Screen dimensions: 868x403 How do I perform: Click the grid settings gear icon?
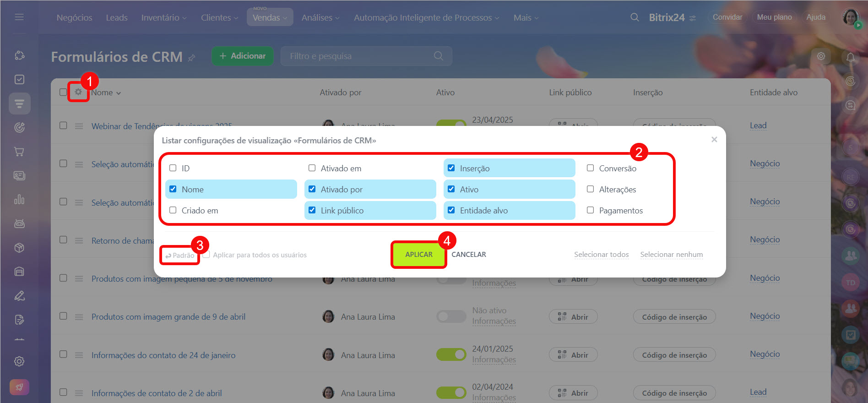78,92
